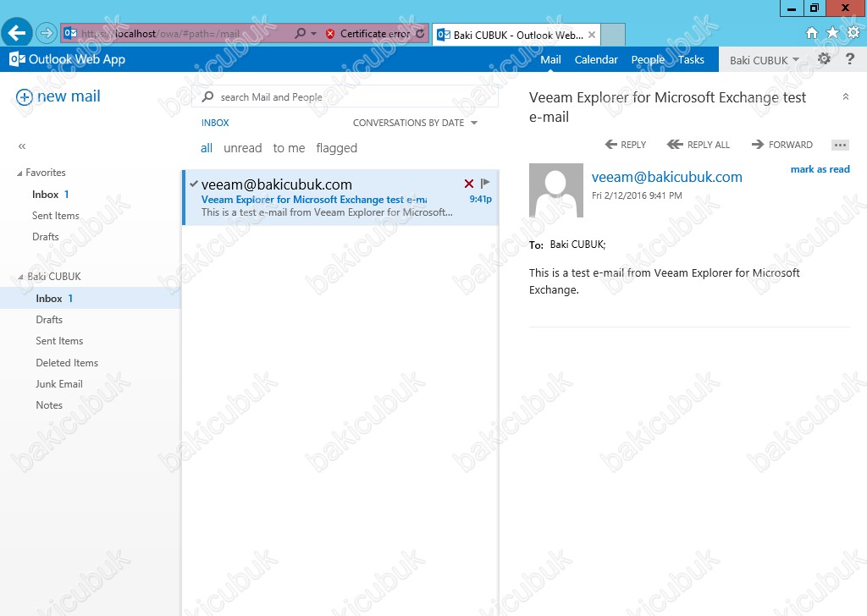Compose a new mail
Image resolution: width=867 pixels, height=616 pixels.
click(58, 96)
